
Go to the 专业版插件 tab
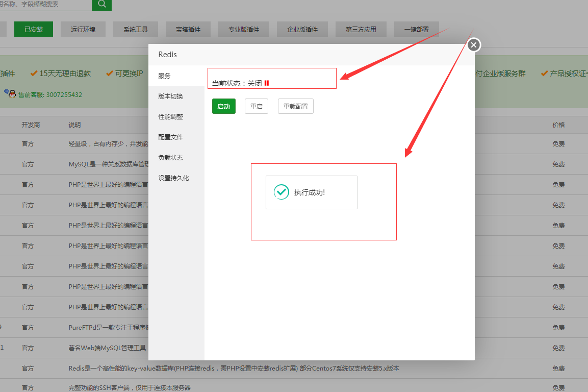244,29
